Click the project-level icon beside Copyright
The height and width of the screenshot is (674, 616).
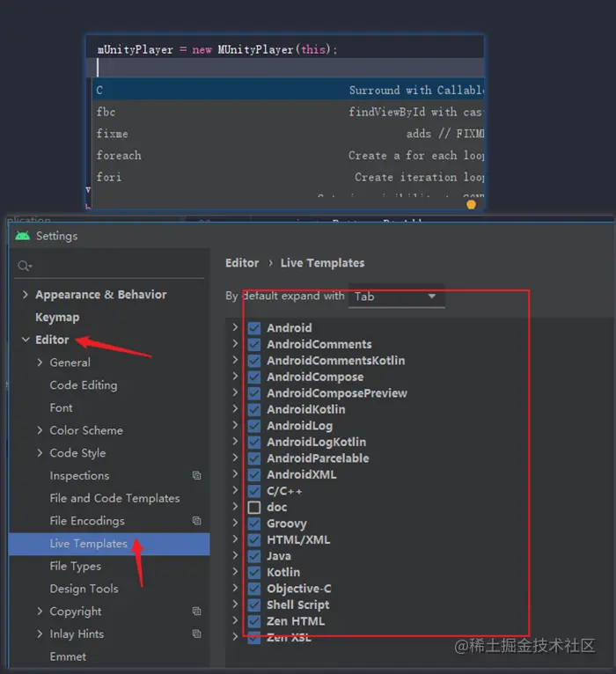tap(196, 611)
